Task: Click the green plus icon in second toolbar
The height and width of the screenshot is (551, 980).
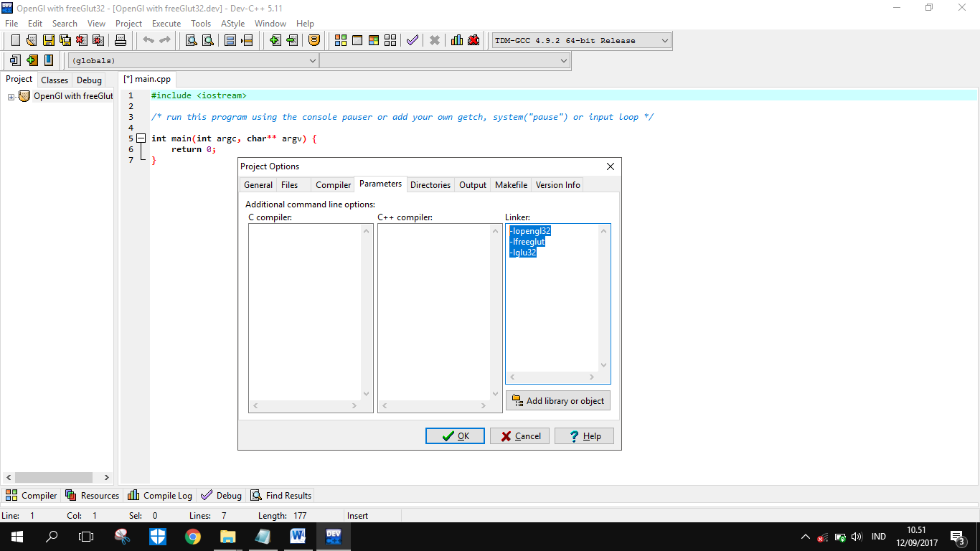Action: tap(32, 60)
